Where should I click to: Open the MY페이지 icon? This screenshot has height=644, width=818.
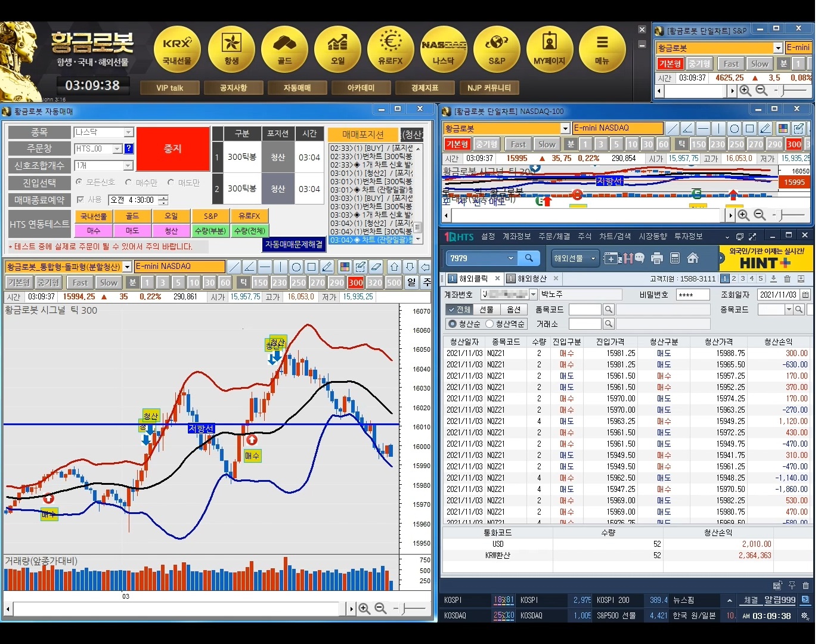tap(549, 49)
